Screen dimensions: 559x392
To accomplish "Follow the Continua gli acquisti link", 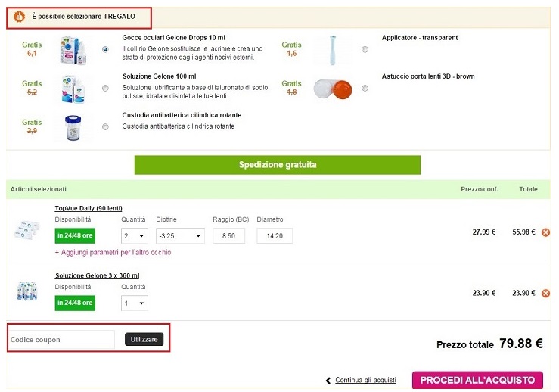I will 365,380.
